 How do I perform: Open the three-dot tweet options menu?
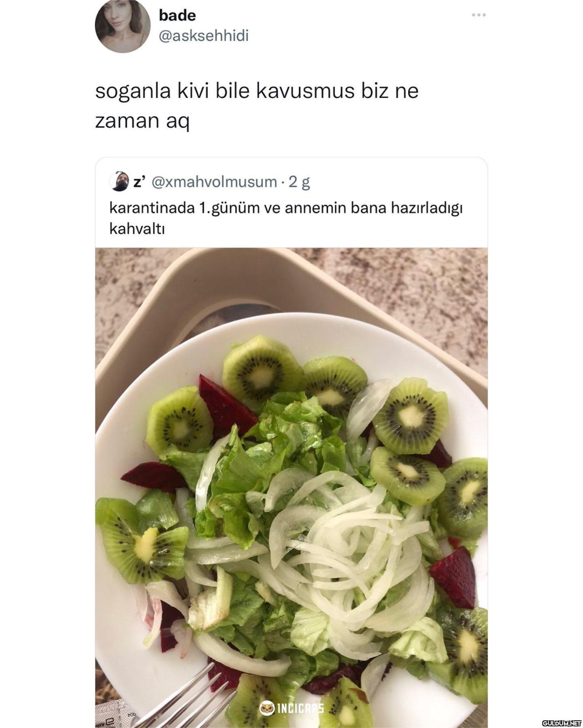tap(479, 15)
